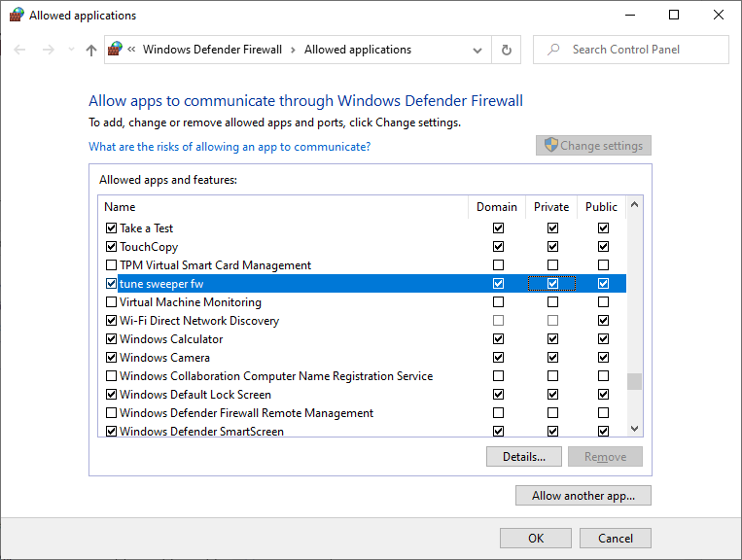Toggle Wi-Fi Direct Network Discovery Public checkbox
Image resolution: width=742 pixels, height=560 pixels.
pyautogui.click(x=603, y=320)
